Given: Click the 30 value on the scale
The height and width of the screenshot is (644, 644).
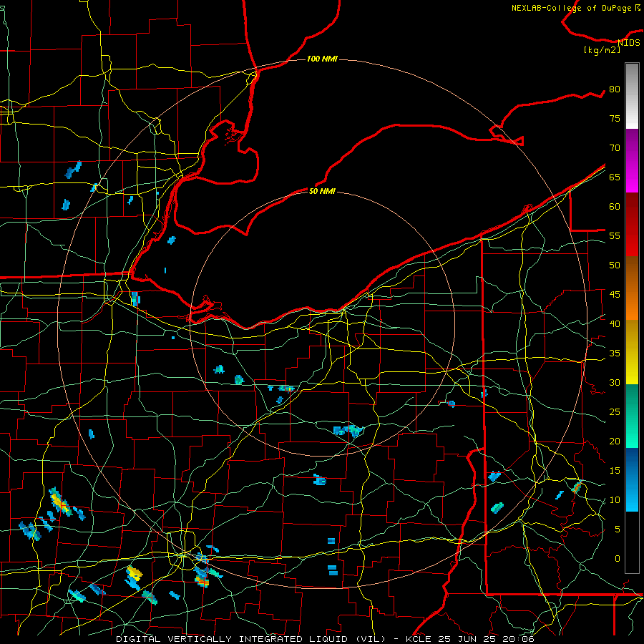Looking at the screenshot, I should tap(615, 383).
